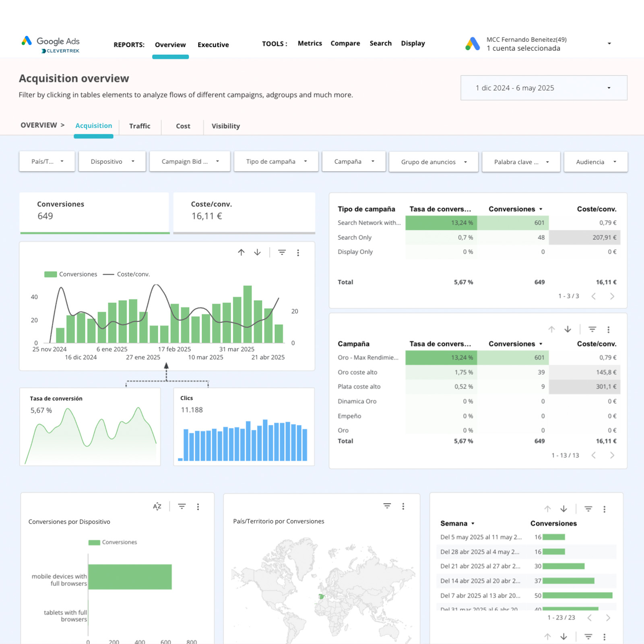Open the Dispositivo filter dropdown
Viewport: 644px width, 644px height.
(x=112, y=161)
